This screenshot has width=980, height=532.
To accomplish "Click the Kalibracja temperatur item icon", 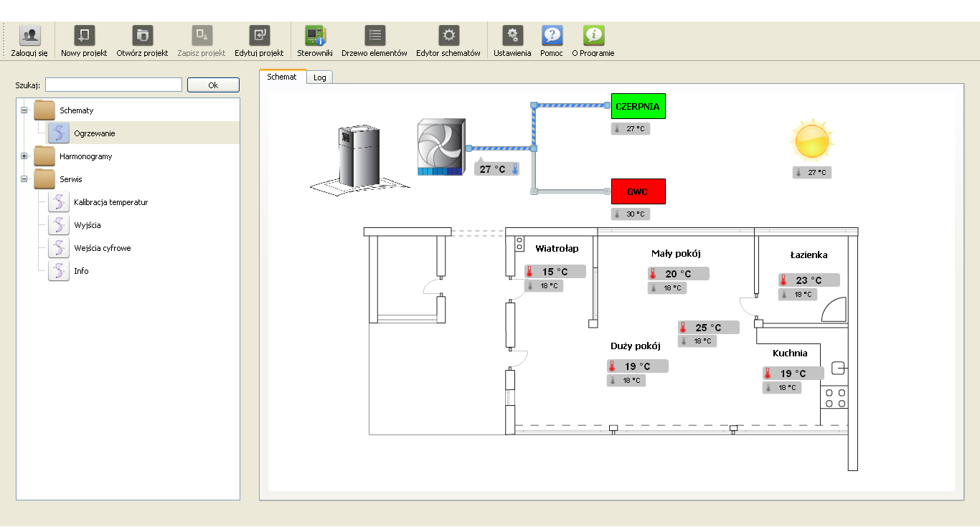I will tap(59, 202).
